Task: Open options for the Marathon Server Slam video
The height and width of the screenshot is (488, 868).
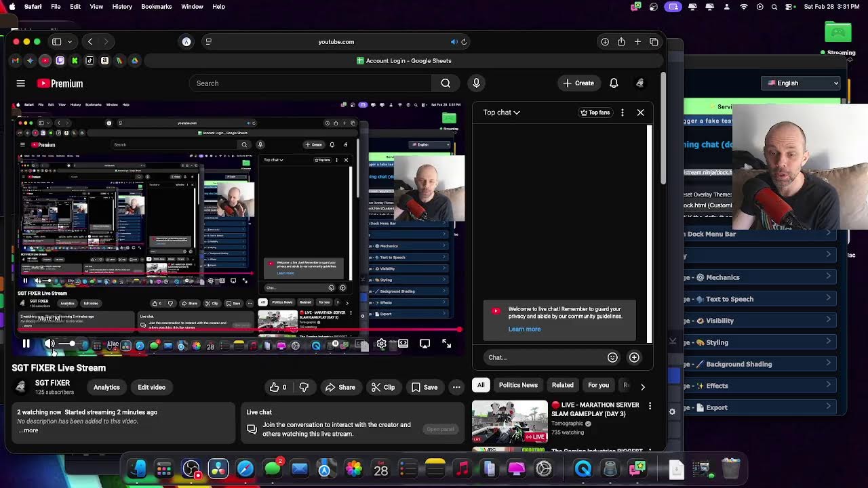Action: 650,406
